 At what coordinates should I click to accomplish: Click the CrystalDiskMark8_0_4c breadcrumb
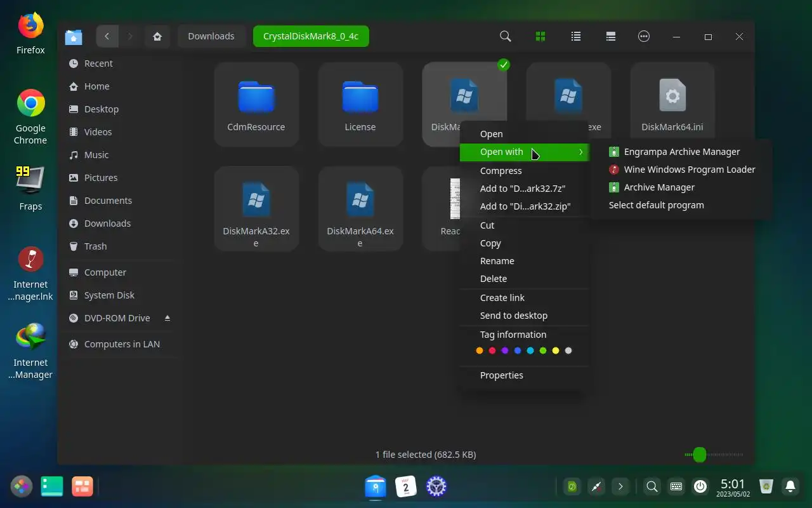(311, 36)
